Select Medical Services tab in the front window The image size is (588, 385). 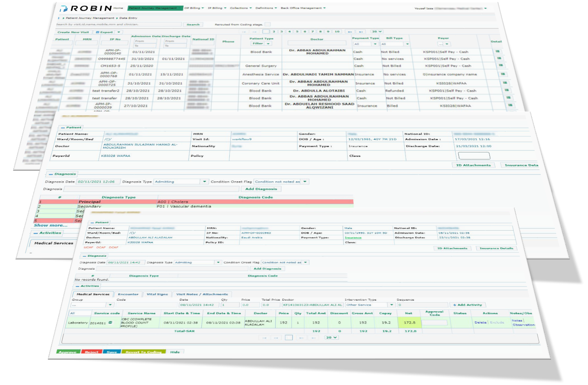click(x=93, y=294)
